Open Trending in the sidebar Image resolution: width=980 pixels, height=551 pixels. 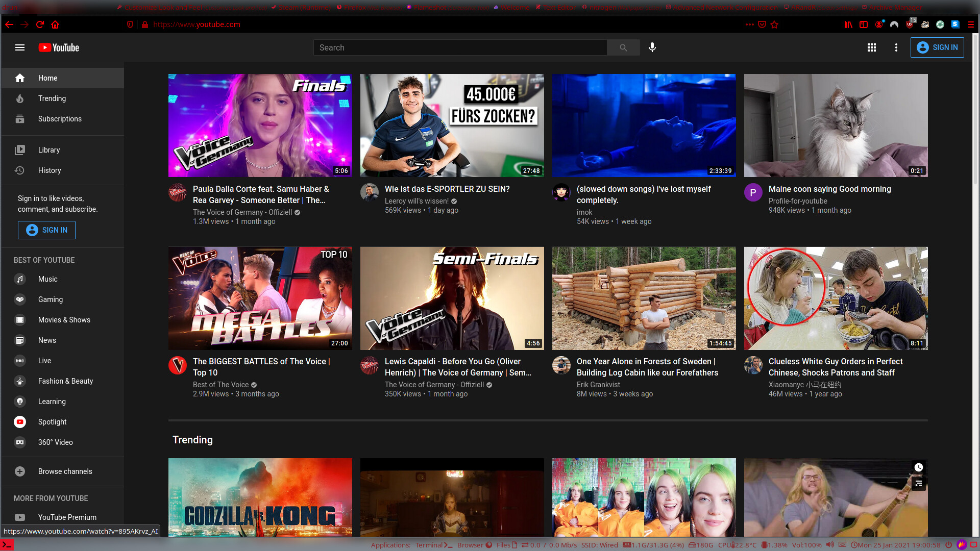(62, 98)
